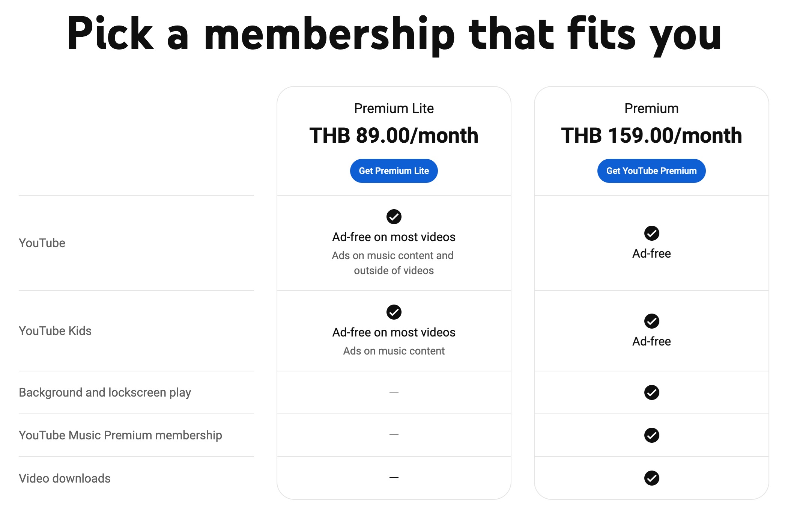Click Premium YouTube row Ad-free checkmark icon
Viewport: 812px width, 519px height.
click(x=651, y=233)
